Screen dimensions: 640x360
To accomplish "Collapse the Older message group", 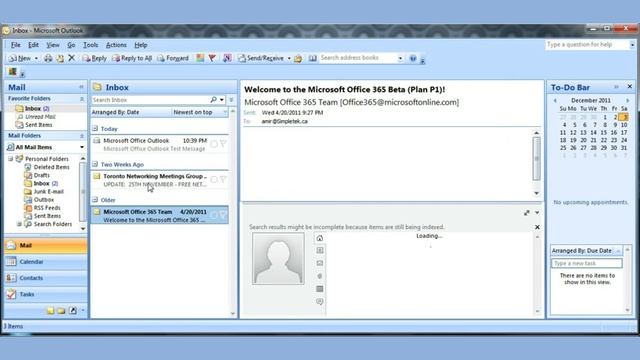I will coord(95,200).
